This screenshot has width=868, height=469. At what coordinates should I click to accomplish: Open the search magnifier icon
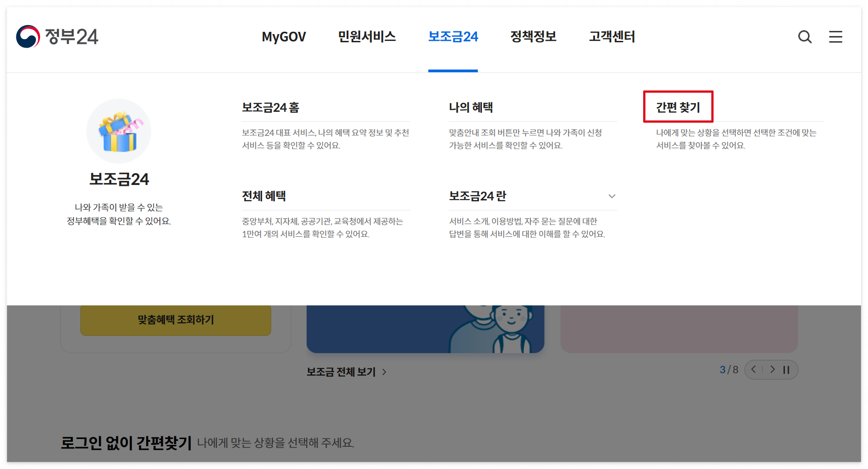(805, 37)
